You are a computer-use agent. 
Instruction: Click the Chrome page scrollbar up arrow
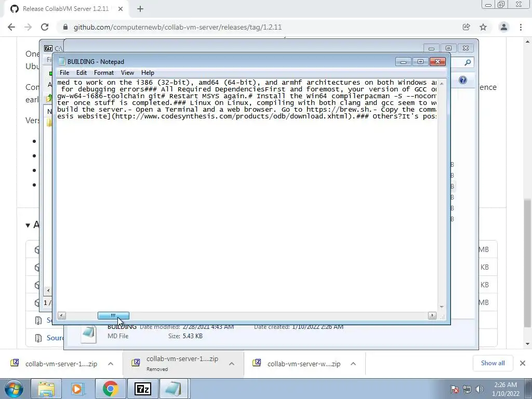click(528, 42)
